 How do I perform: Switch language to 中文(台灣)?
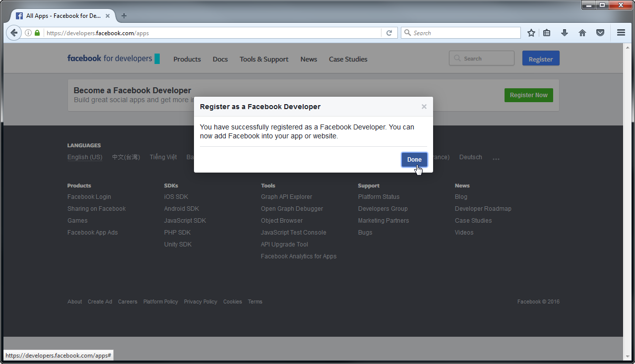(126, 157)
